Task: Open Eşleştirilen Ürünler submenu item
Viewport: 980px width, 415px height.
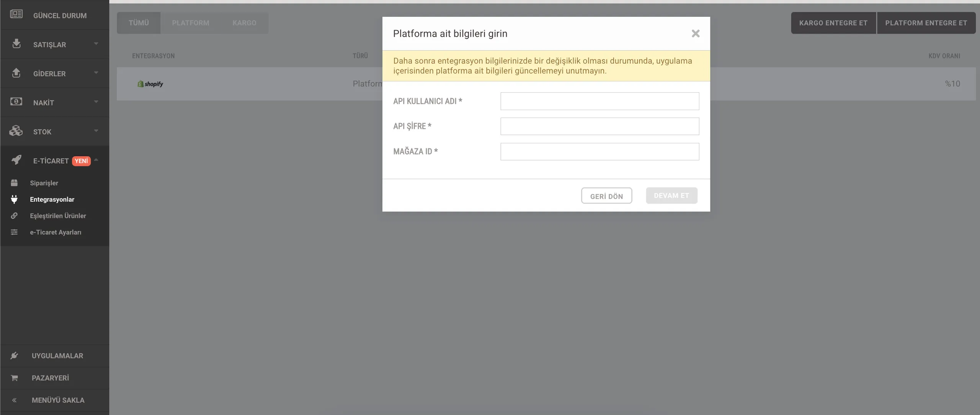Action: point(55,216)
